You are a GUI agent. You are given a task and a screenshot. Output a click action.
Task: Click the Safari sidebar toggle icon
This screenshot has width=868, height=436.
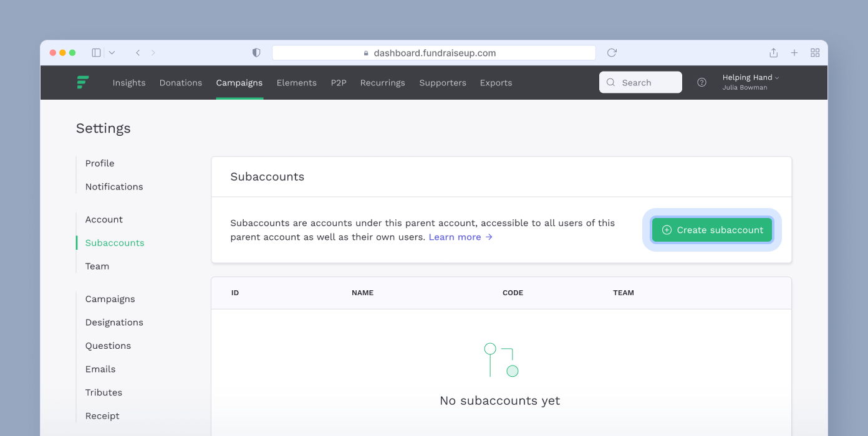[96, 53]
